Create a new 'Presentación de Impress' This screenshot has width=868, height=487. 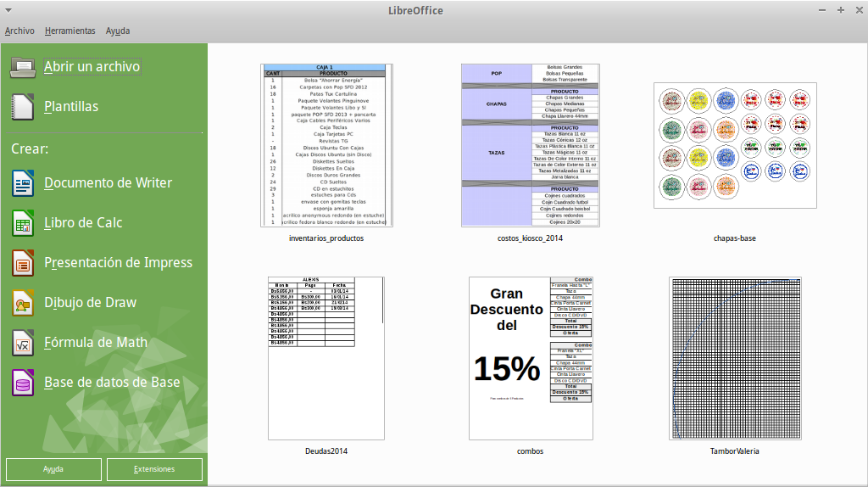click(x=118, y=263)
